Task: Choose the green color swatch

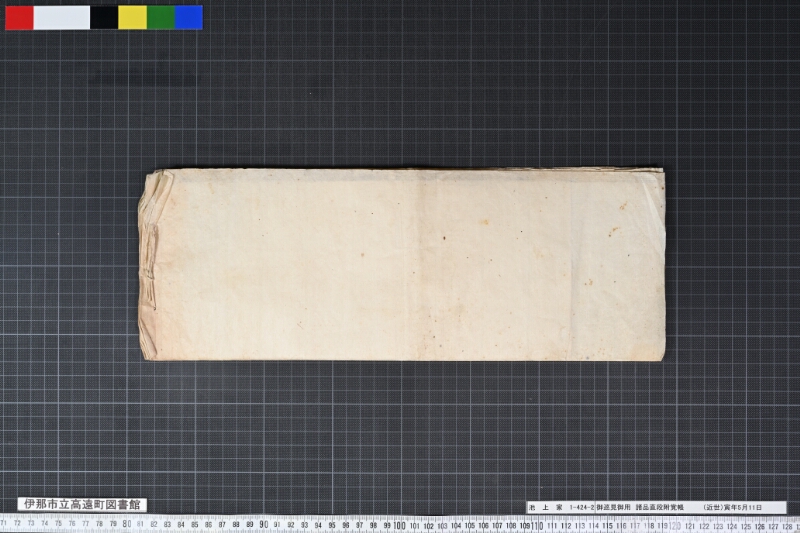Action: (x=161, y=17)
